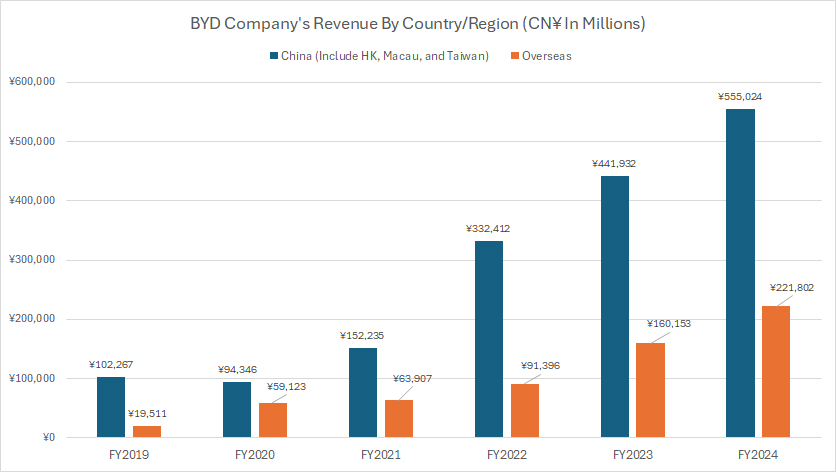Click the ¥91,396 data label
836x472 pixels.
[x=540, y=366]
